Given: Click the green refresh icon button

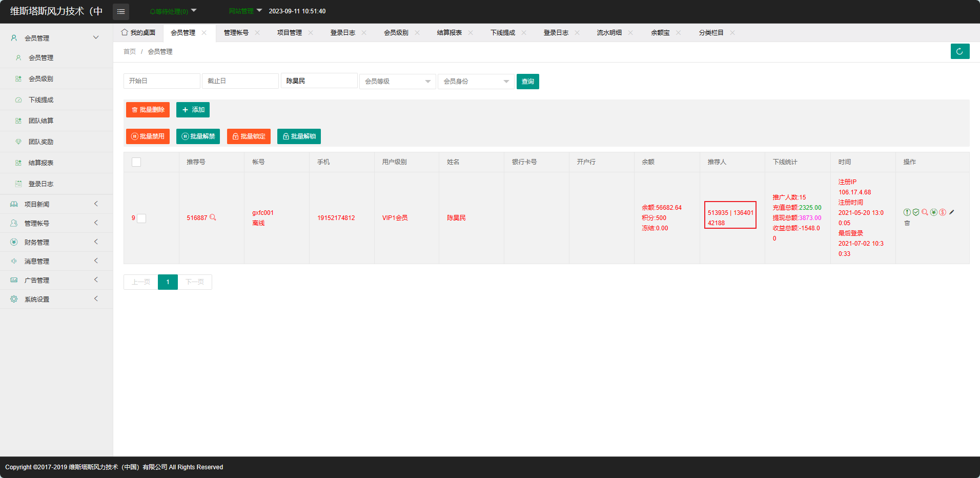Looking at the screenshot, I should coord(959,51).
